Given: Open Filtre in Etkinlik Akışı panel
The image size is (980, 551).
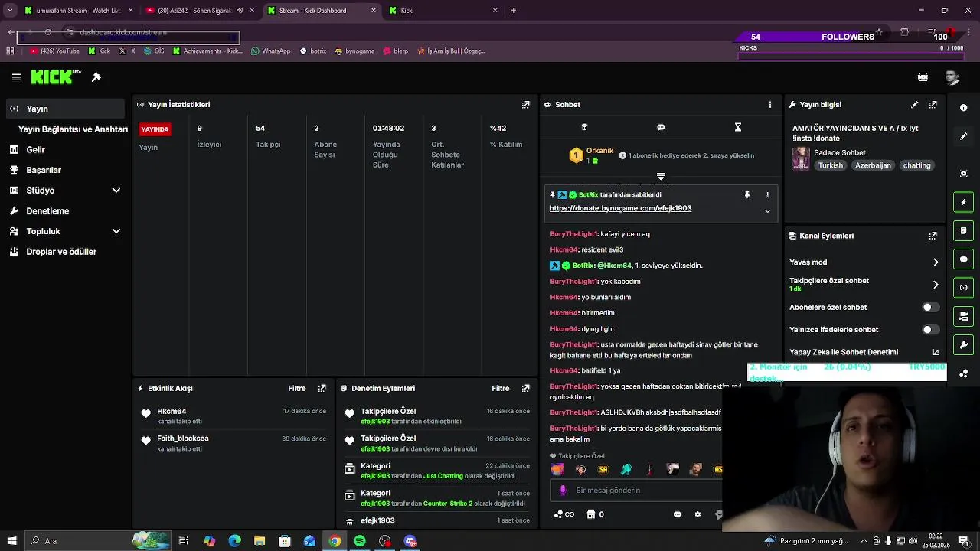Looking at the screenshot, I should pos(297,389).
